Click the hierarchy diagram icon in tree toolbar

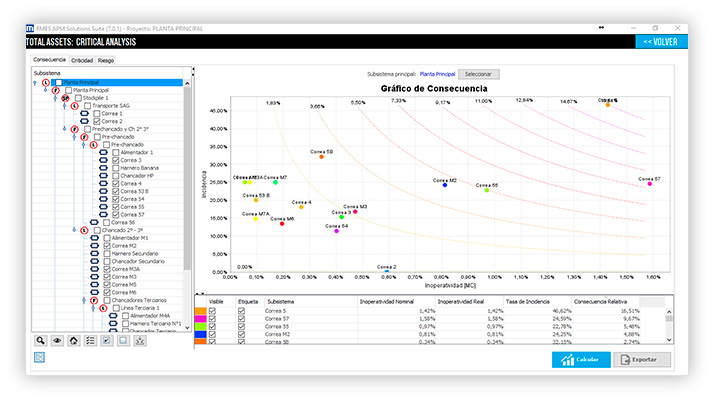140,341
